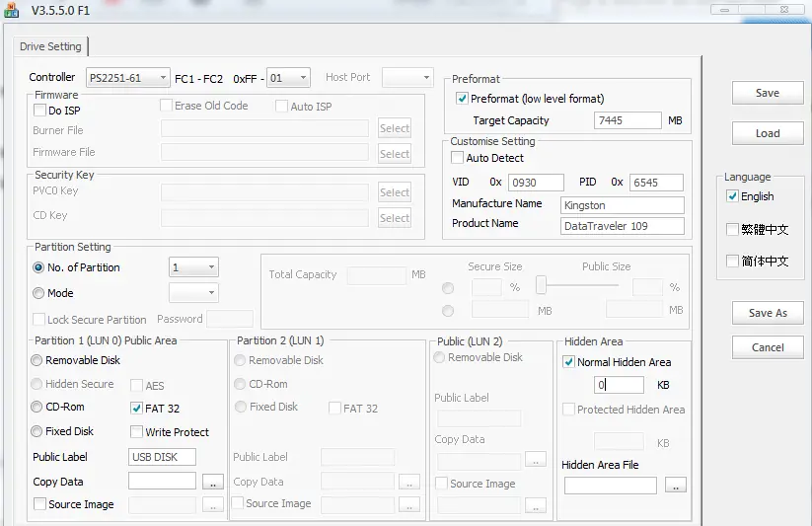Focus the Burner File input field
This screenshot has width=812, height=526.
(x=264, y=128)
